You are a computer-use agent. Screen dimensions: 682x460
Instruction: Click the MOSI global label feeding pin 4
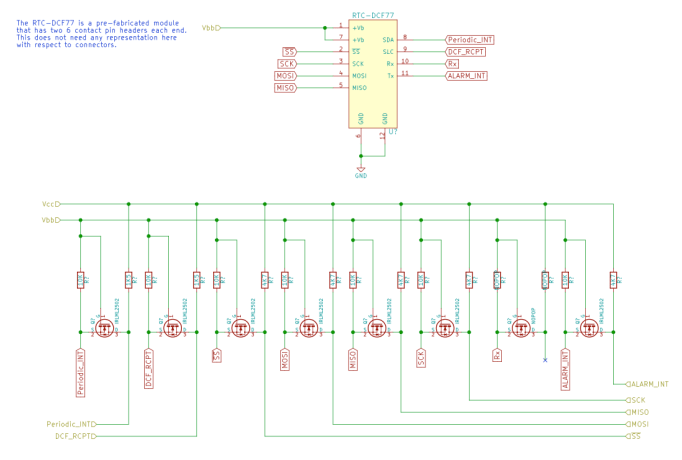click(285, 76)
